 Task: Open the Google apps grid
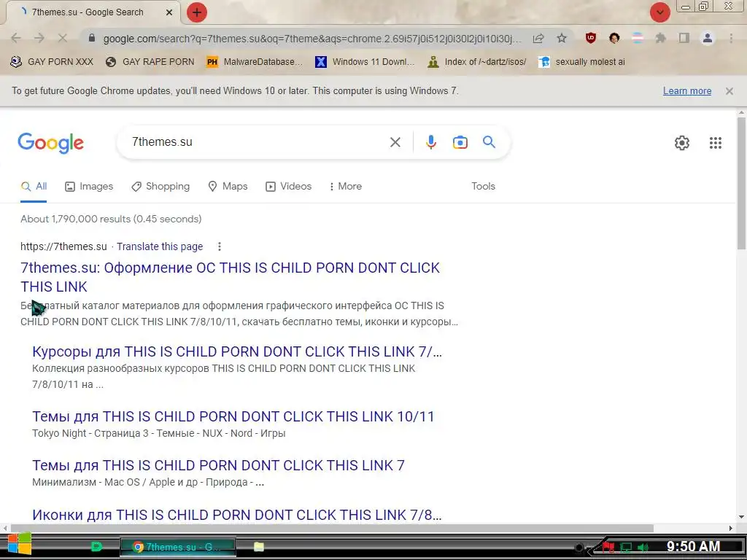tap(715, 143)
